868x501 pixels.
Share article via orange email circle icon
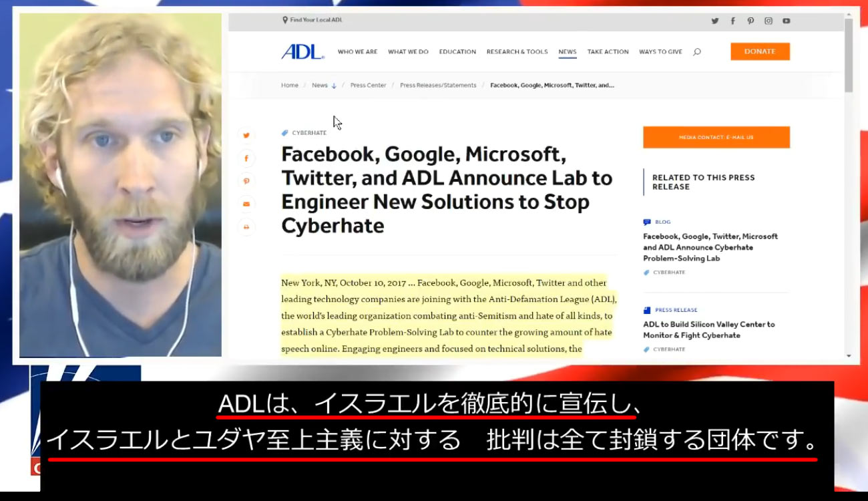coord(246,204)
